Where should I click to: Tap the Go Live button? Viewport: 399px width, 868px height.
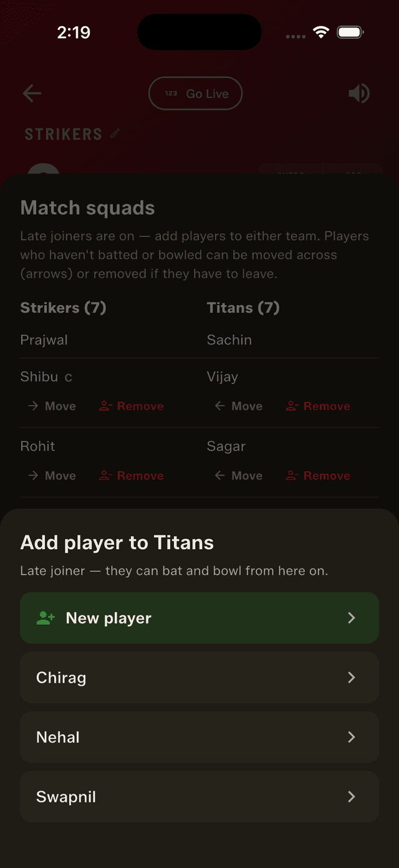pyautogui.click(x=195, y=94)
